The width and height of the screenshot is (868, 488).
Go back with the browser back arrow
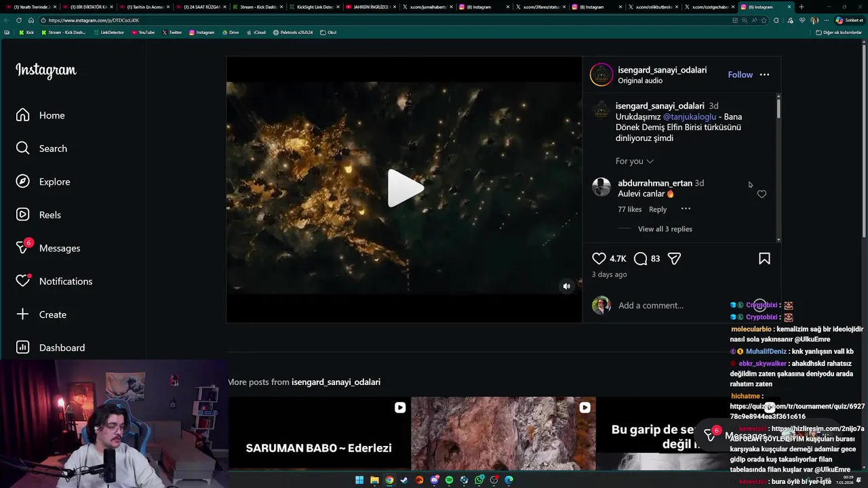click(7, 20)
